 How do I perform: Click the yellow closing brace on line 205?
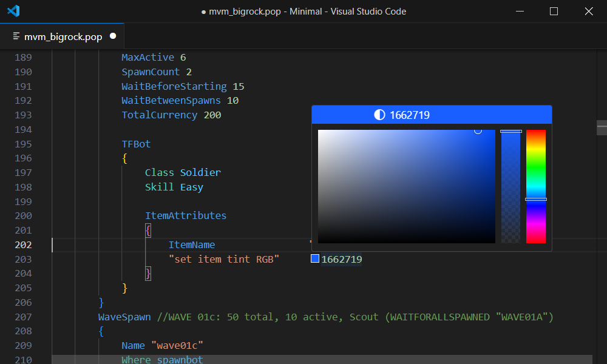[x=124, y=288]
